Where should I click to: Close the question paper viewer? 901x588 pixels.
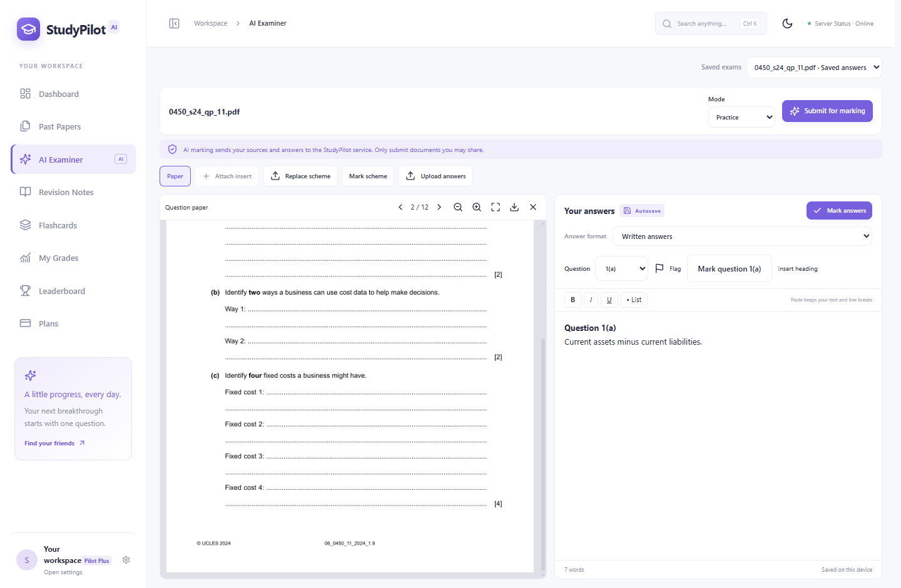tap(533, 207)
